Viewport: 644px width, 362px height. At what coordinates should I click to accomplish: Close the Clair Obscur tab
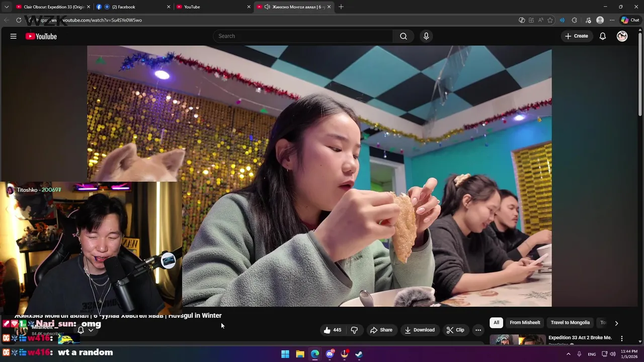coord(89,7)
